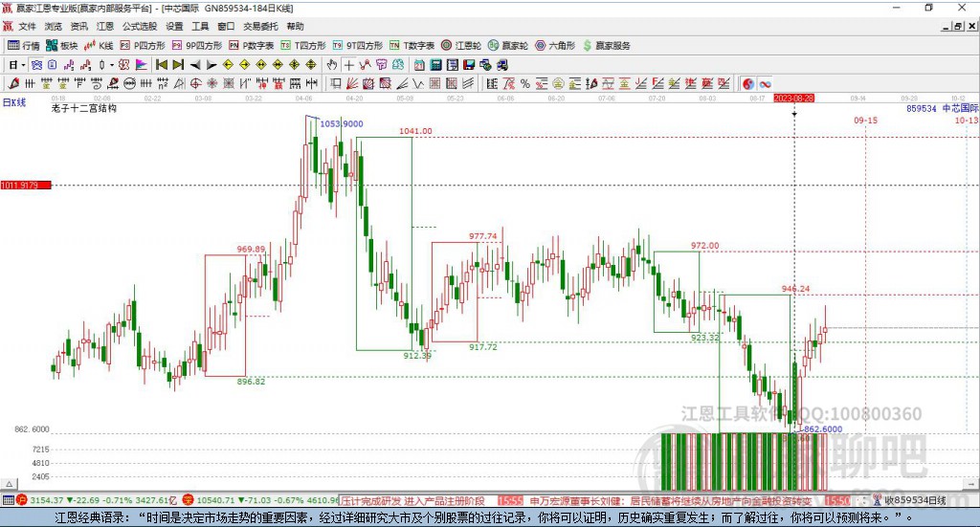Click the save floppy disk icon
Image resolution: width=980 pixels, height=527 pixels.
point(469,64)
